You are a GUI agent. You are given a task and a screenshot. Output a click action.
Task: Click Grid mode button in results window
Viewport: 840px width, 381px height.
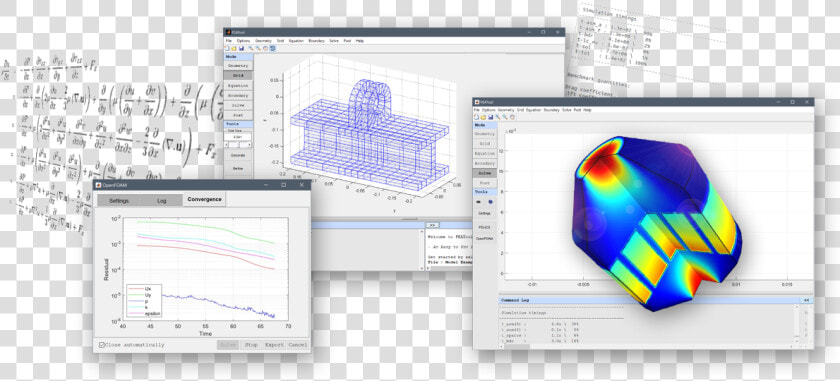click(485, 144)
